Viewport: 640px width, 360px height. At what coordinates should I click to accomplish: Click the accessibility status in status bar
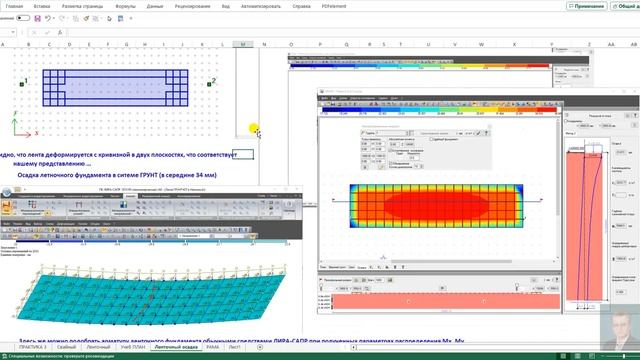58,356
